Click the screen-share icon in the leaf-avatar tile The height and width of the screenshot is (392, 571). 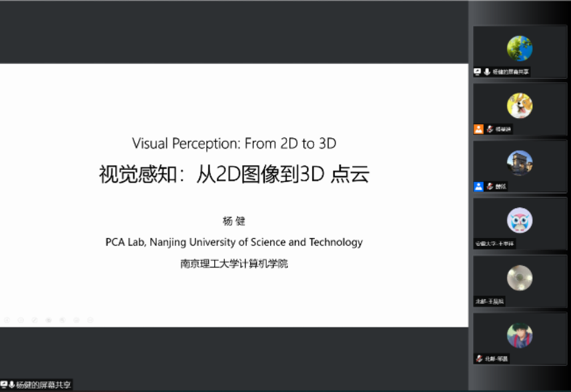coord(478,72)
